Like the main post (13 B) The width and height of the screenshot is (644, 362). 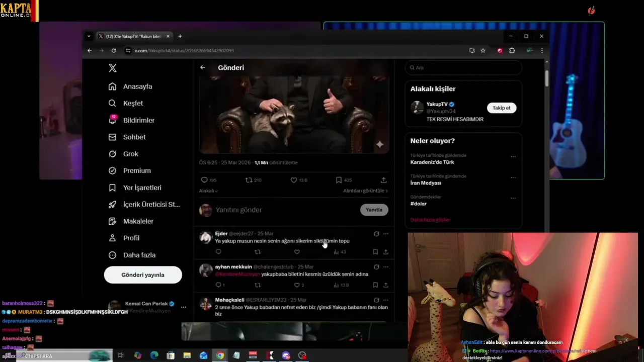tap(299, 180)
